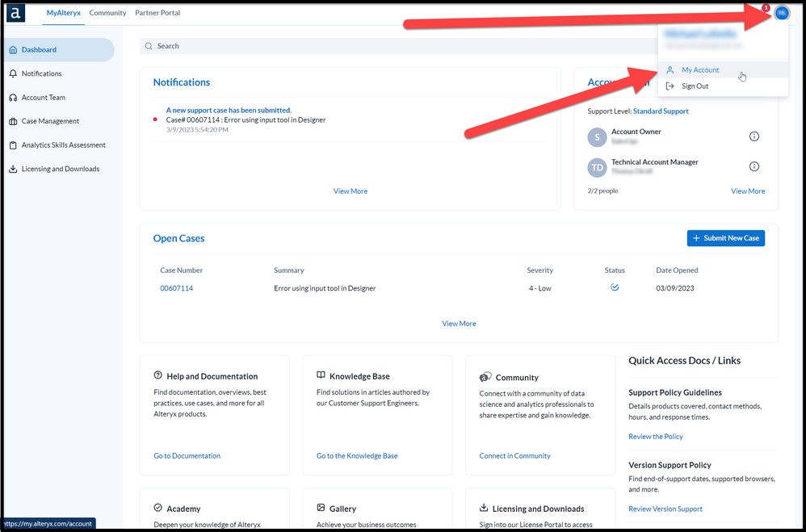Click the Status column header
This screenshot has height=532, width=806.
(x=615, y=270)
